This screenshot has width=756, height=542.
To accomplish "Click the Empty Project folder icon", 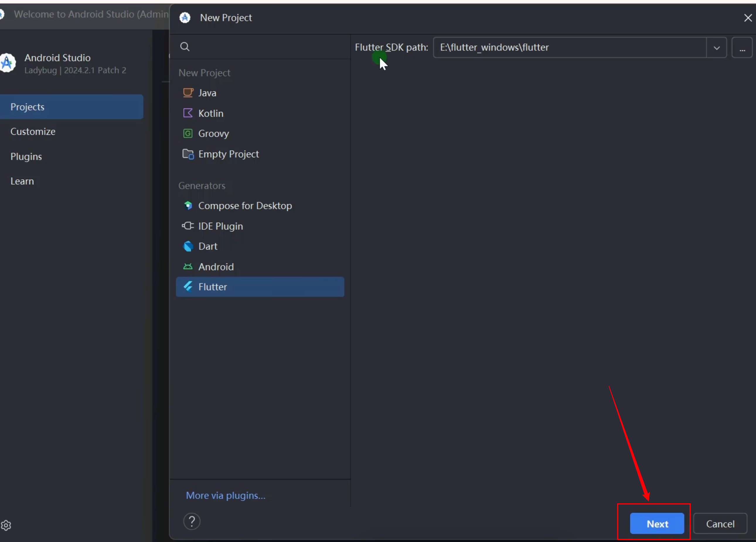I will coord(188,154).
